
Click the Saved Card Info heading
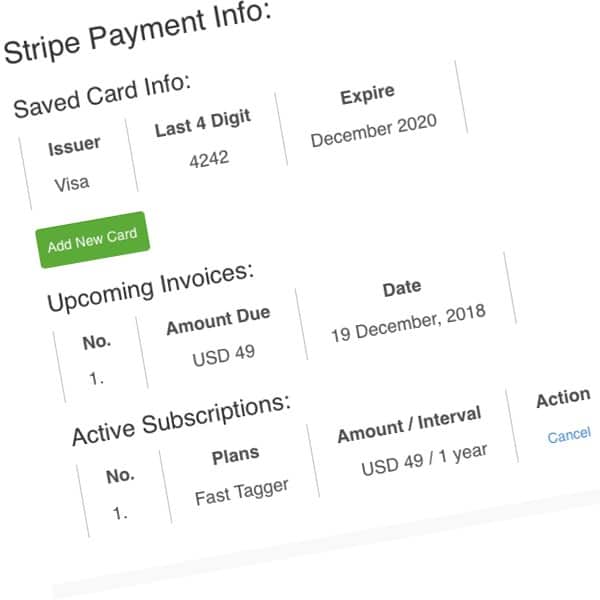click(x=102, y=96)
